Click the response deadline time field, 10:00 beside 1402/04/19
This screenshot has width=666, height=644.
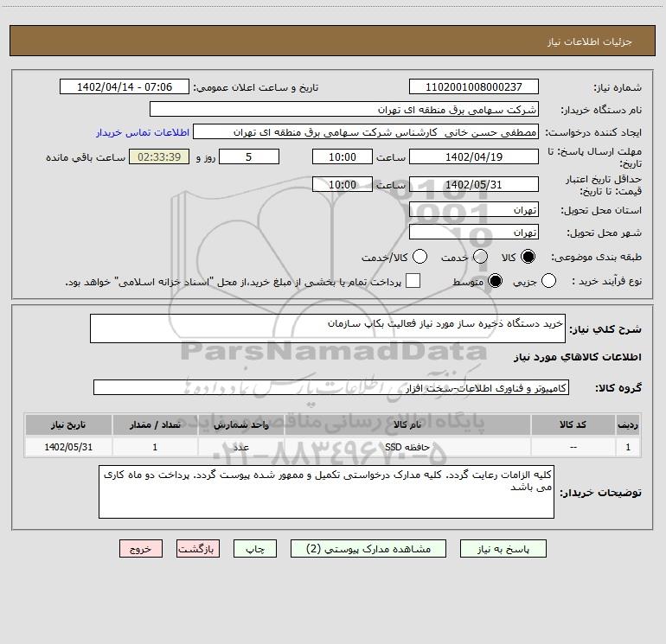343,156
